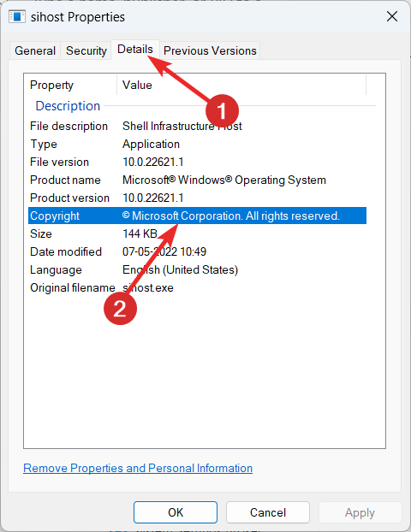Viewport: 411px width, 532px height.
Task: Switch to the General tab
Action: (35, 51)
